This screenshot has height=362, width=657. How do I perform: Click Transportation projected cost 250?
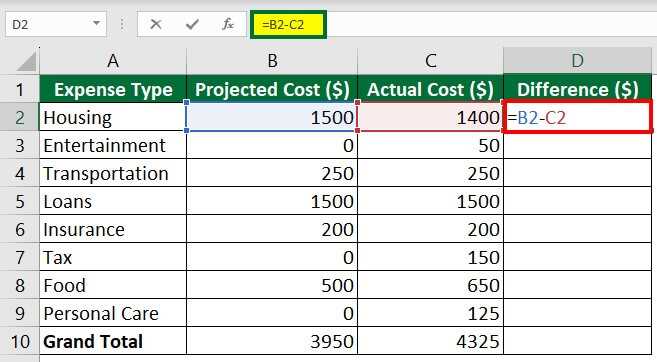[x=272, y=173]
